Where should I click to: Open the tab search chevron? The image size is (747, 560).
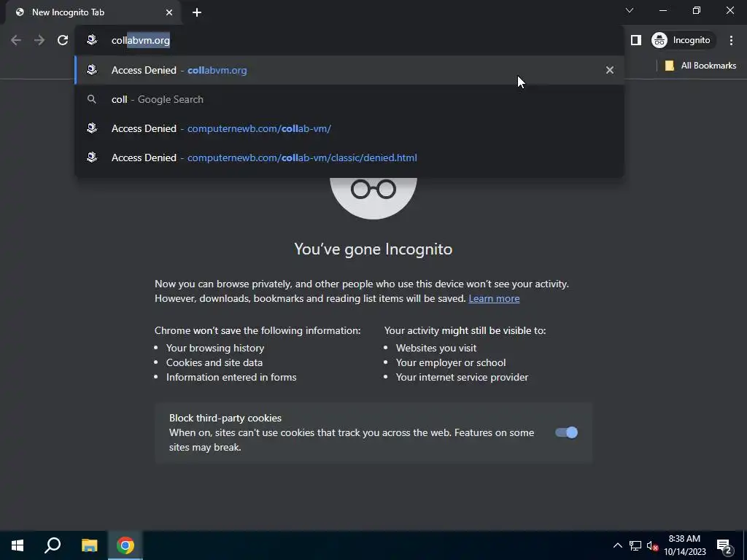tap(630, 10)
